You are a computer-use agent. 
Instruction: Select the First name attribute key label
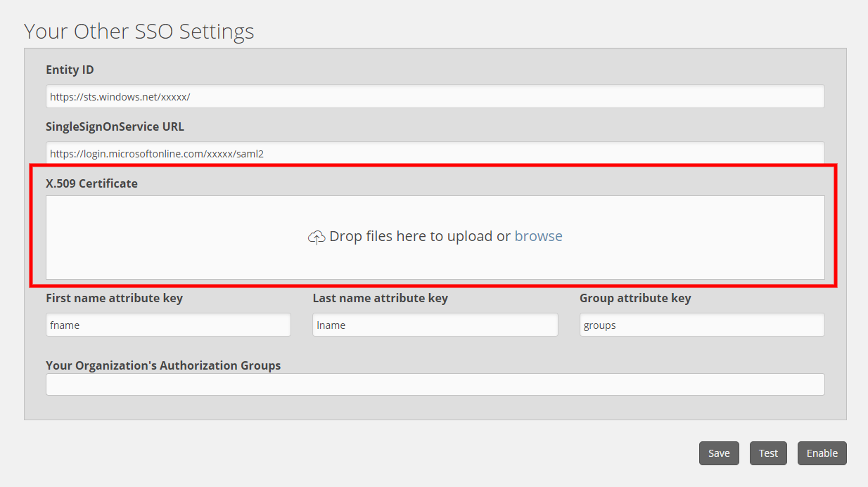pyautogui.click(x=114, y=298)
